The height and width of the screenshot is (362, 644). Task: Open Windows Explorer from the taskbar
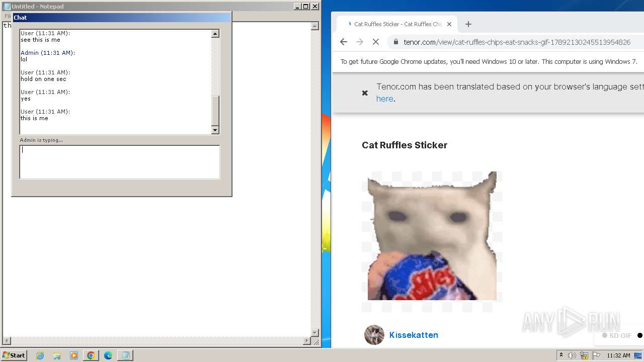[x=57, y=355]
